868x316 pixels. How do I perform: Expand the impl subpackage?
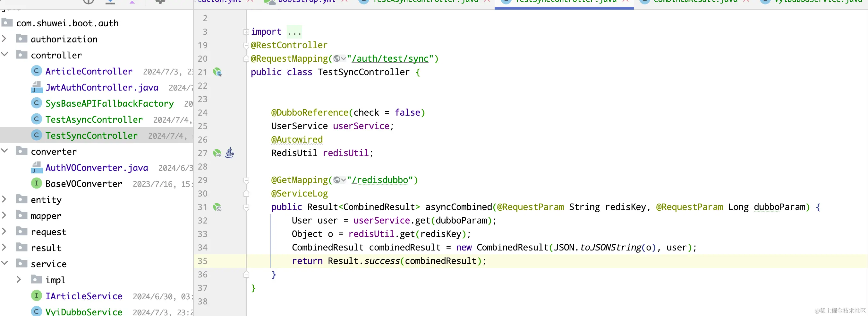[19, 280]
